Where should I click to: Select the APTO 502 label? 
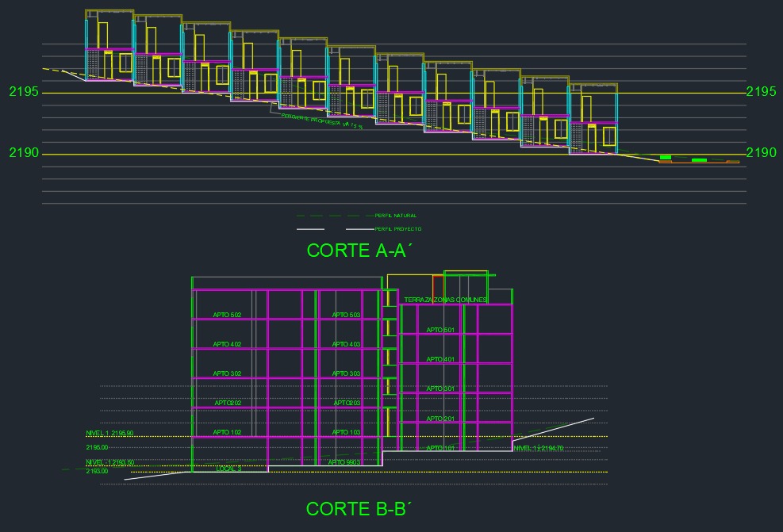tap(227, 316)
